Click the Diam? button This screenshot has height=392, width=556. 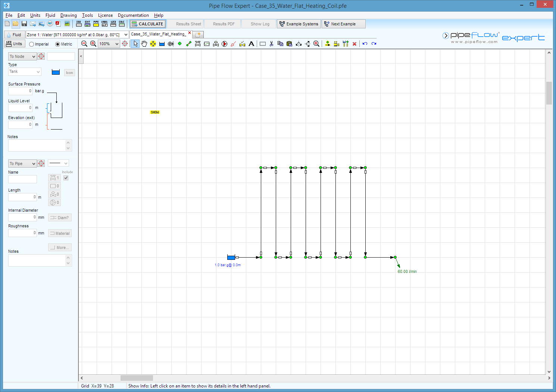tap(60, 218)
